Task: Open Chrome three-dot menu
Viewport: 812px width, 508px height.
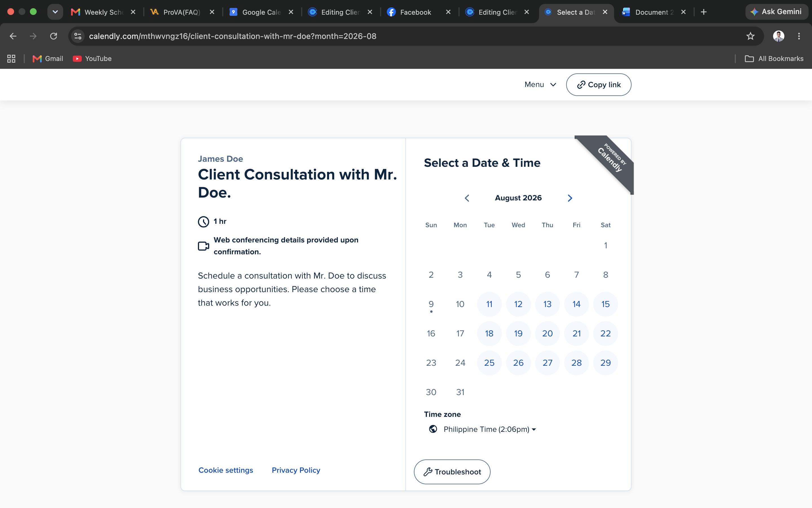Action: point(799,36)
